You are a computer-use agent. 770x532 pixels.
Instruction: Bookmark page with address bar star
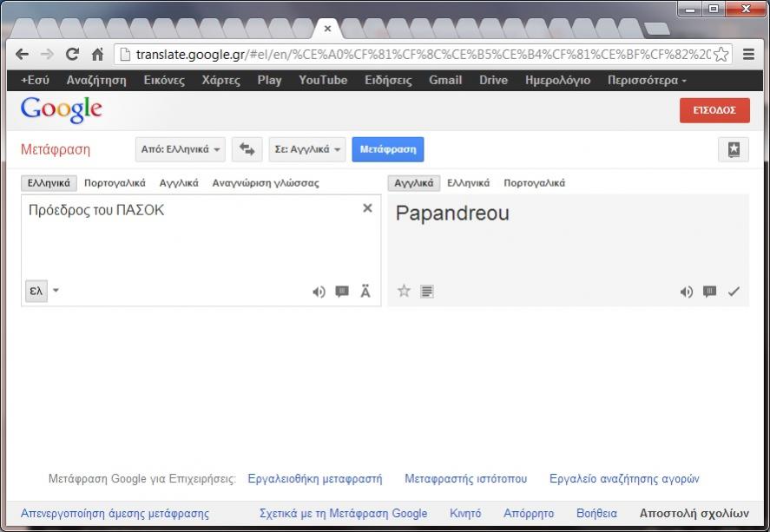[721, 54]
